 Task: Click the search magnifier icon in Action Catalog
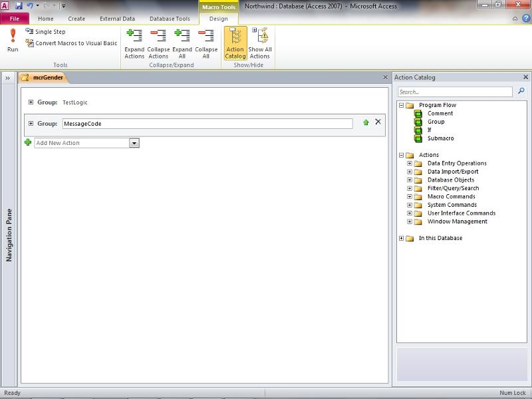[x=521, y=91]
